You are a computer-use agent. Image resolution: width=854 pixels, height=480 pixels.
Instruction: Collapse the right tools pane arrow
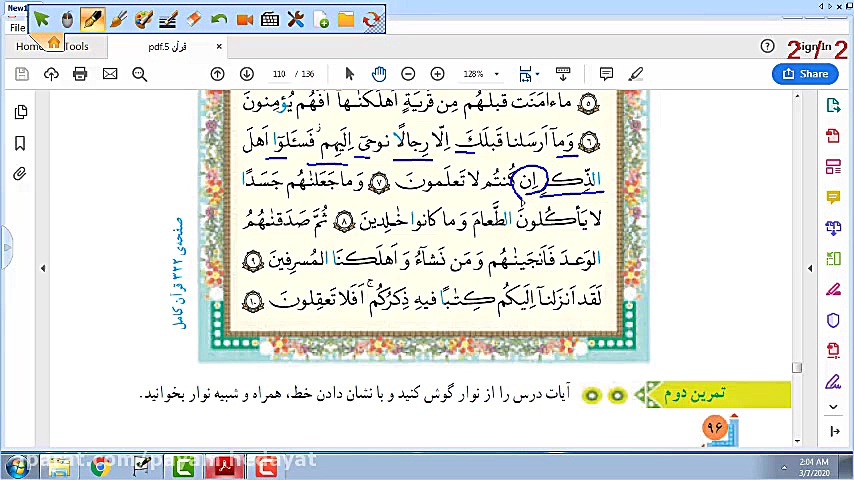pos(810,268)
